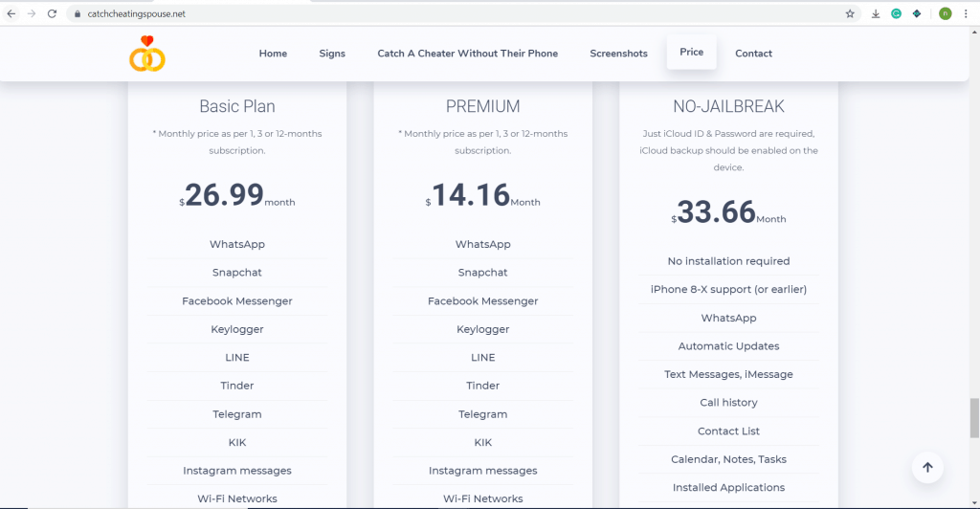Open Chrome three-dot menu
The width and height of the screenshot is (980, 509).
[966, 13]
